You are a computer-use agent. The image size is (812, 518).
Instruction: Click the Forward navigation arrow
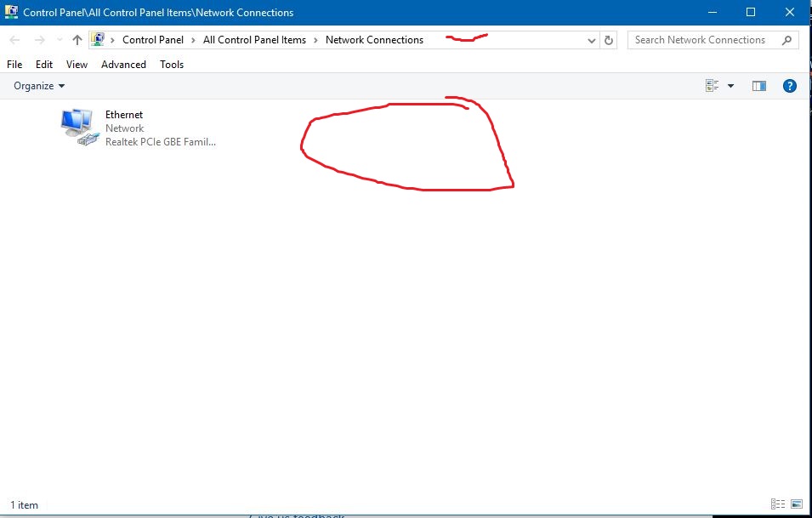[39, 40]
